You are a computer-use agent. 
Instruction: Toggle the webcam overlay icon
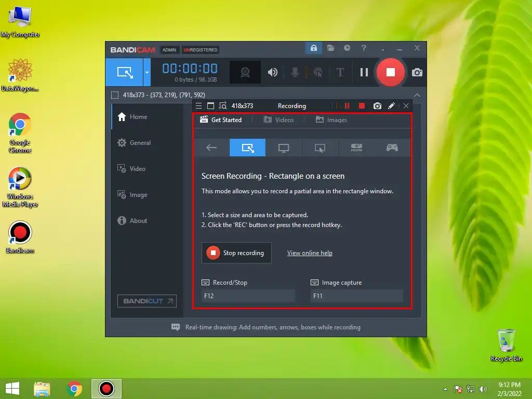(245, 72)
